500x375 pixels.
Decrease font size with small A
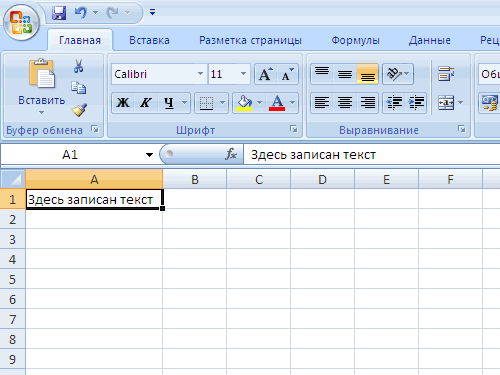coord(287,74)
